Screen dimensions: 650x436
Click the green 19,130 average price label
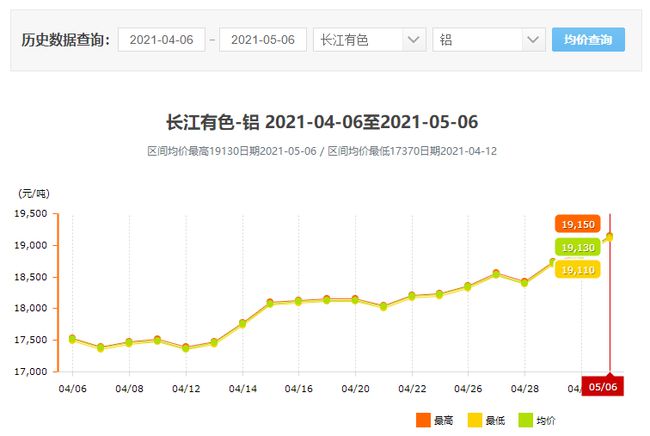coord(578,247)
